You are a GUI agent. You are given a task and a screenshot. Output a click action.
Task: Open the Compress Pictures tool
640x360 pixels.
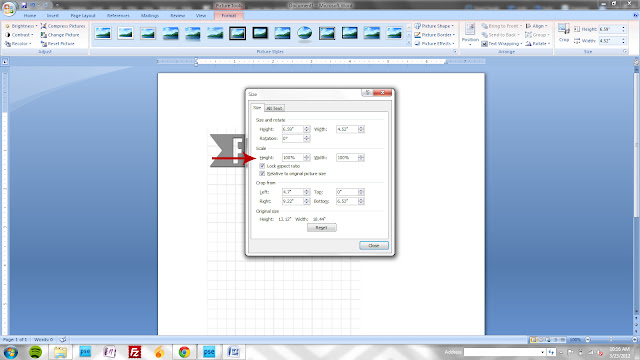(63, 26)
